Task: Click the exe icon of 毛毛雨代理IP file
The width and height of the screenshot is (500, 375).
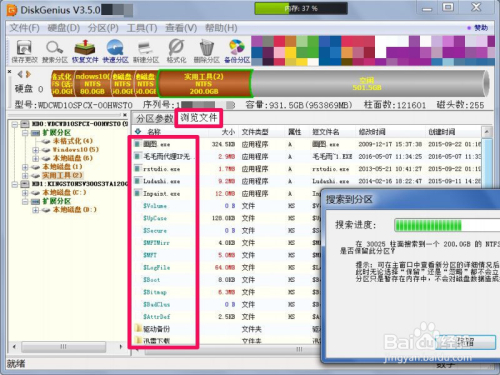Action: click(x=137, y=156)
